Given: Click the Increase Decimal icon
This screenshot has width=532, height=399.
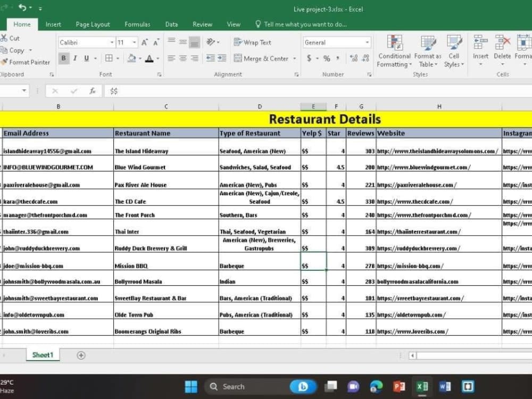Looking at the screenshot, I should coord(354,59).
